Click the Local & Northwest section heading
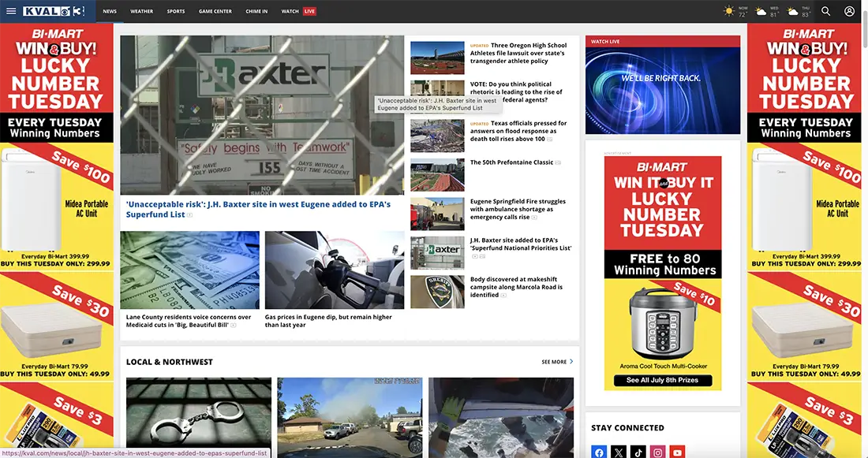Screen dimensions: 868x458 click(170, 362)
